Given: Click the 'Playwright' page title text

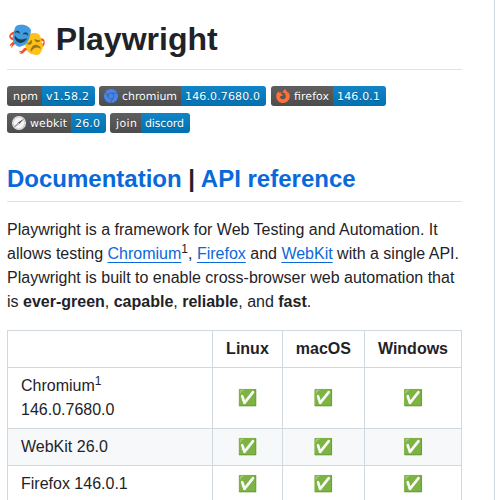Looking at the screenshot, I should 137,40.
